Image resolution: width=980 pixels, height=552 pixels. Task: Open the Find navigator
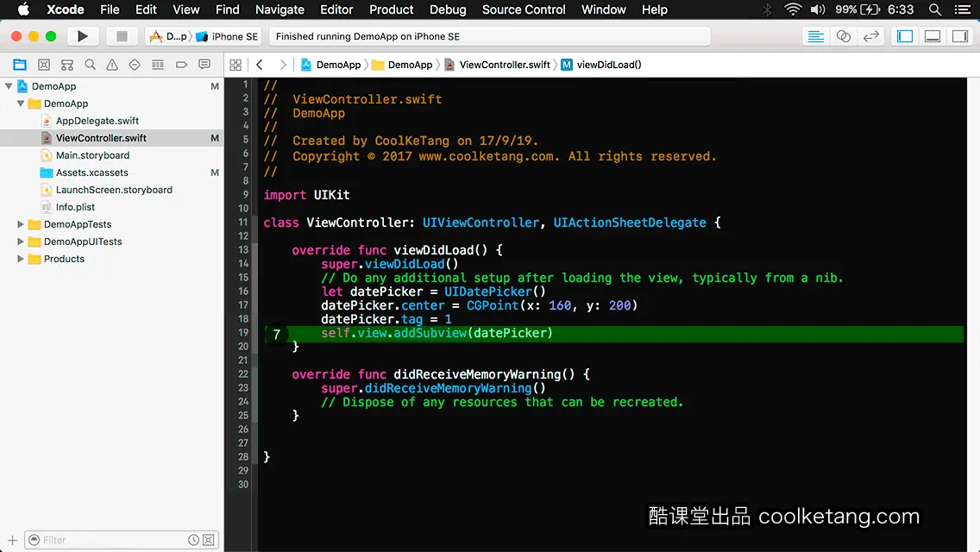point(90,65)
